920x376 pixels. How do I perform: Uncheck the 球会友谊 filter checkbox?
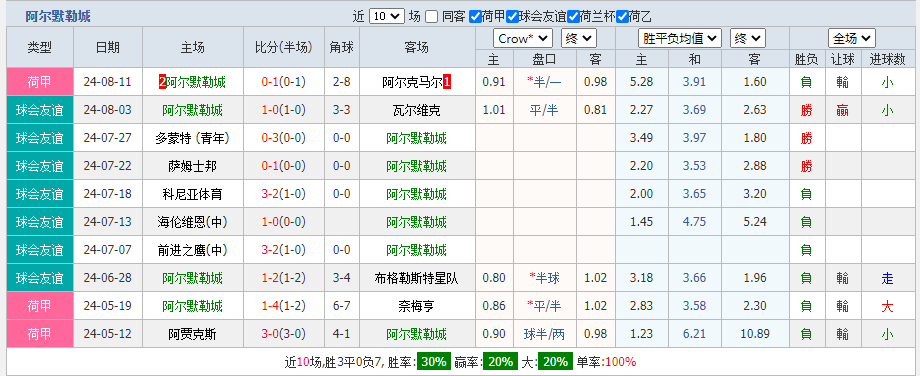(x=512, y=16)
